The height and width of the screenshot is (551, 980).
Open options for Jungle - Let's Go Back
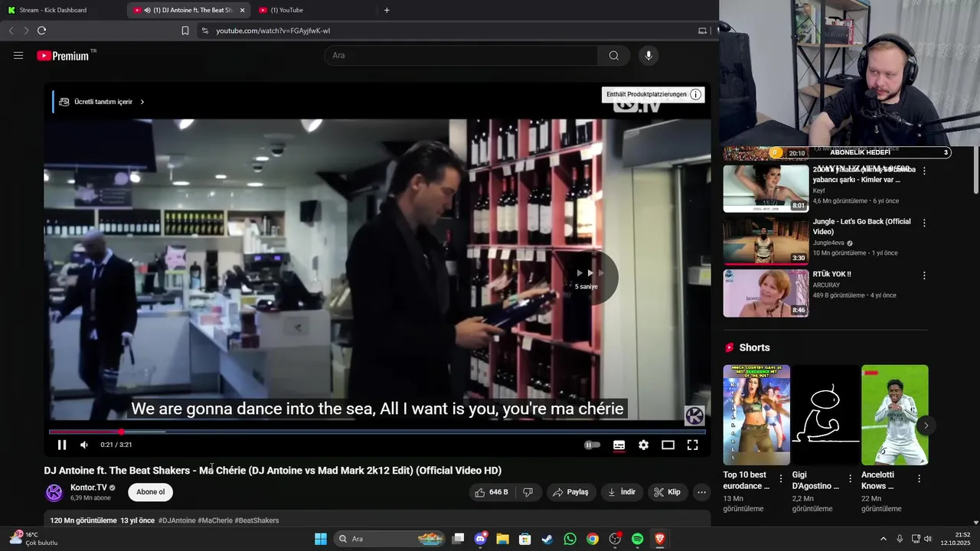click(x=924, y=223)
